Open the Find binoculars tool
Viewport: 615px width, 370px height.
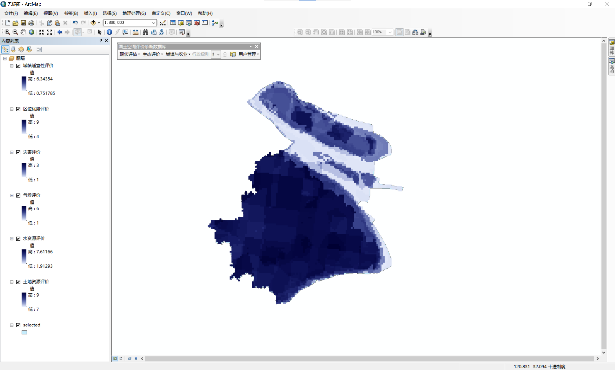[x=146, y=32]
